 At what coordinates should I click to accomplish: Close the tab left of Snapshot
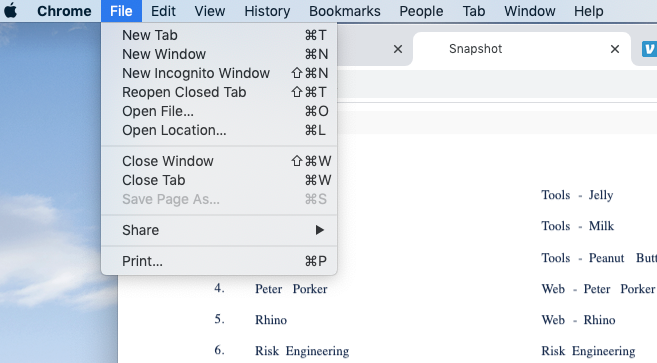398,49
